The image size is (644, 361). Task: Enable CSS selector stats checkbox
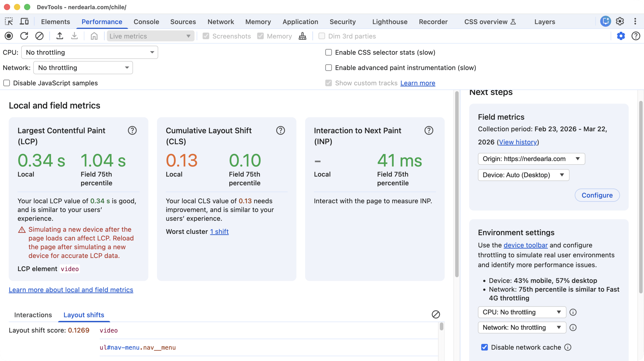[x=329, y=52]
